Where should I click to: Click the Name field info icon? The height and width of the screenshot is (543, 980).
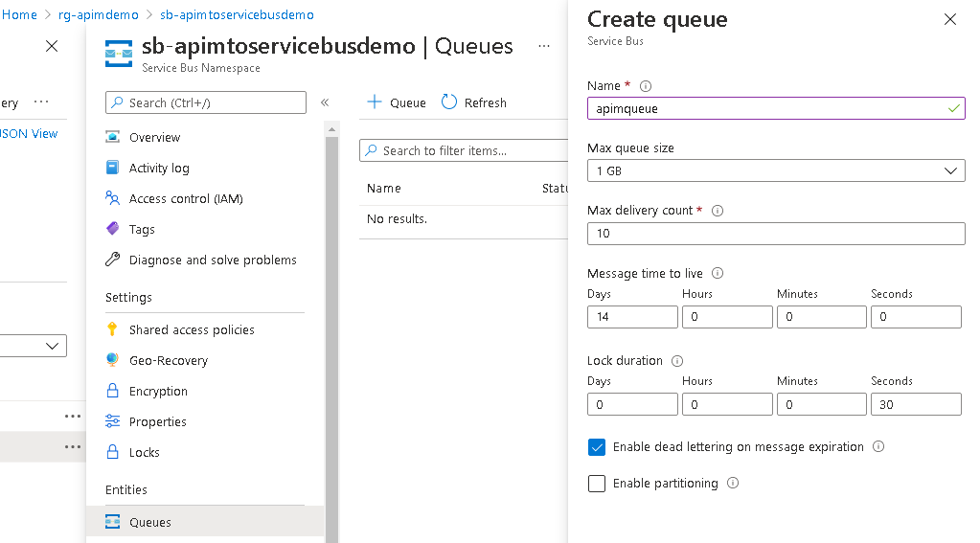point(646,86)
